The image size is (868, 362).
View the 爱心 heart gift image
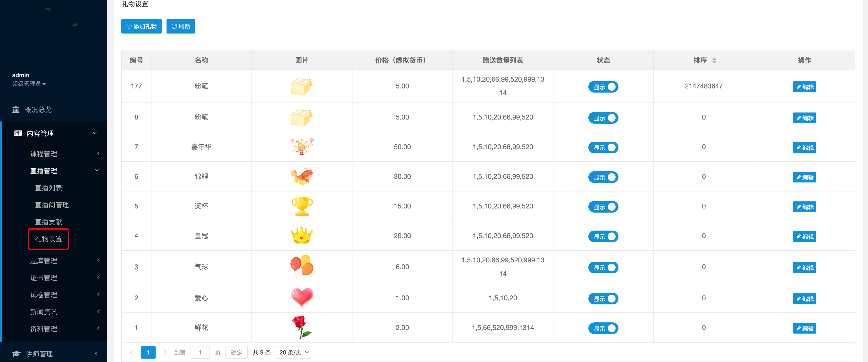302,298
